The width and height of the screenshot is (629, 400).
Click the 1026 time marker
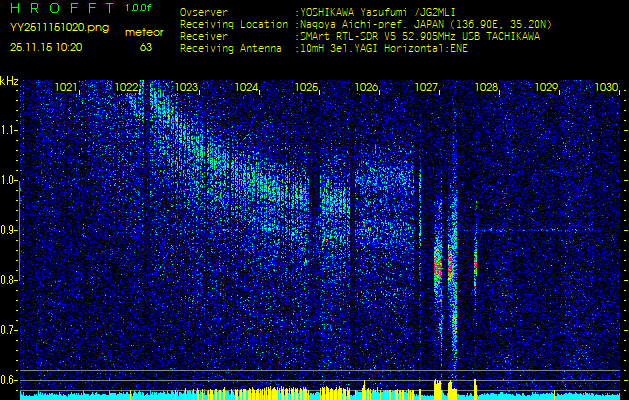pyautogui.click(x=366, y=87)
